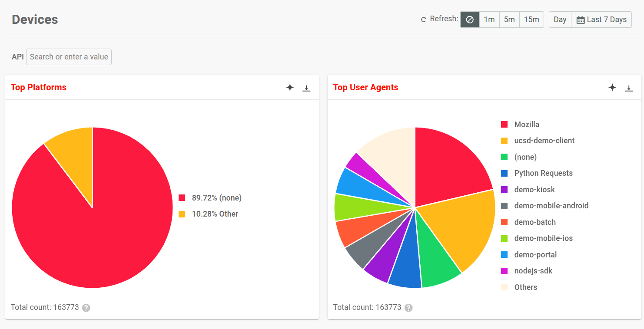Download the Top User Agents chart
Screen dimensions: 644x329
[x=629, y=87]
